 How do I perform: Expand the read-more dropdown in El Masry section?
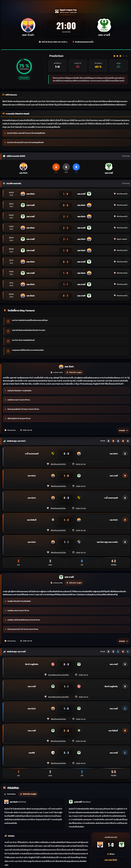tap(122, 641)
